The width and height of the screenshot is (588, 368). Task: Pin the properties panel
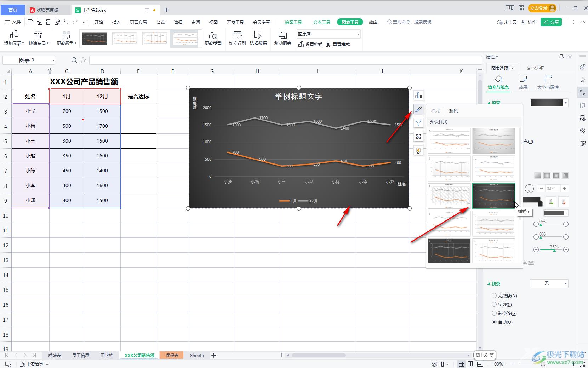click(561, 57)
